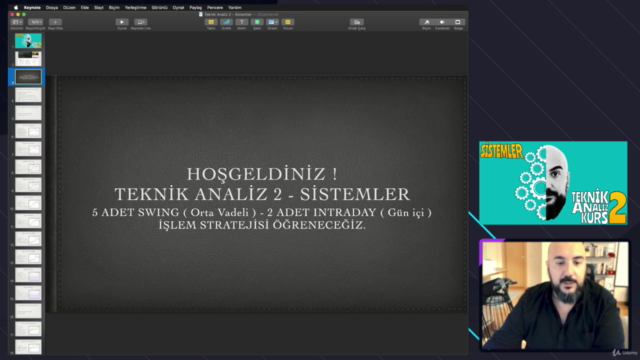This screenshot has width=640, height=360.
Task: Open the Canlandır animate inspector
Action: pyautogui.click(x=442, y=22)
